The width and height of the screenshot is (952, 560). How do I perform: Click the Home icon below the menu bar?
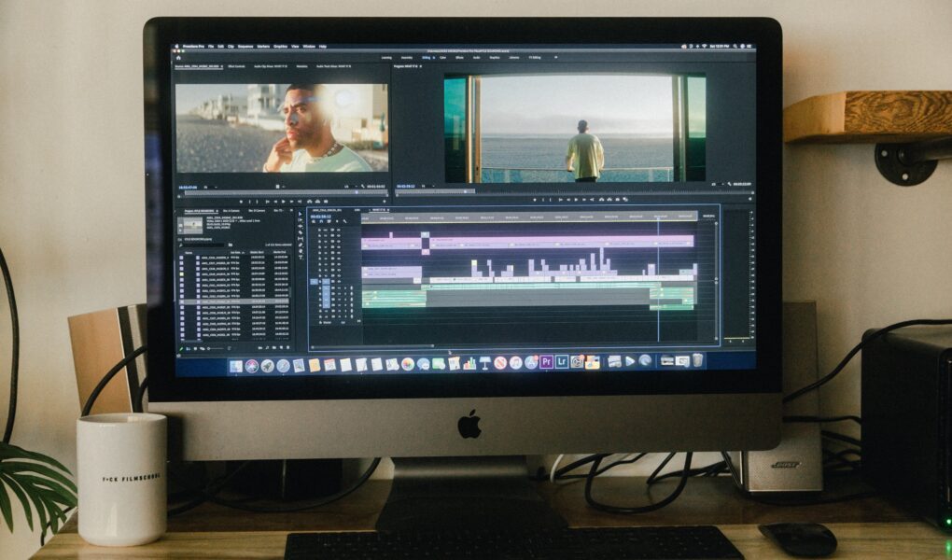178,57
